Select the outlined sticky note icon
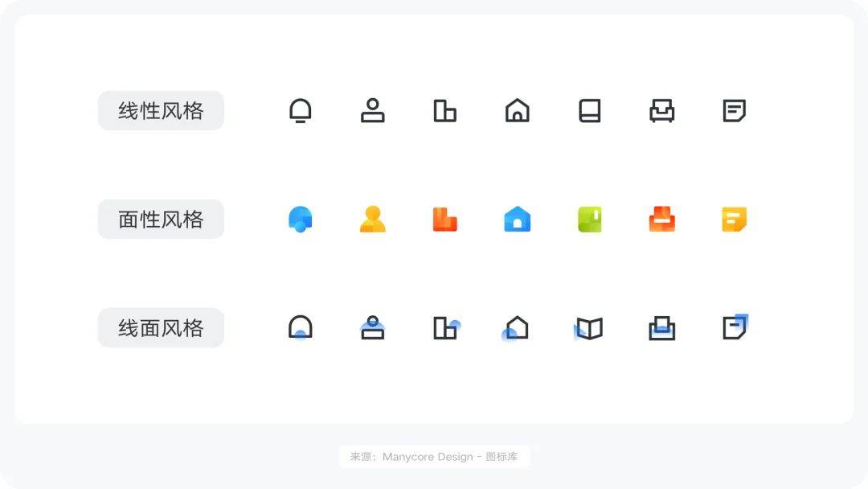Viewport: 868px width, 489px height. (734, 111)
